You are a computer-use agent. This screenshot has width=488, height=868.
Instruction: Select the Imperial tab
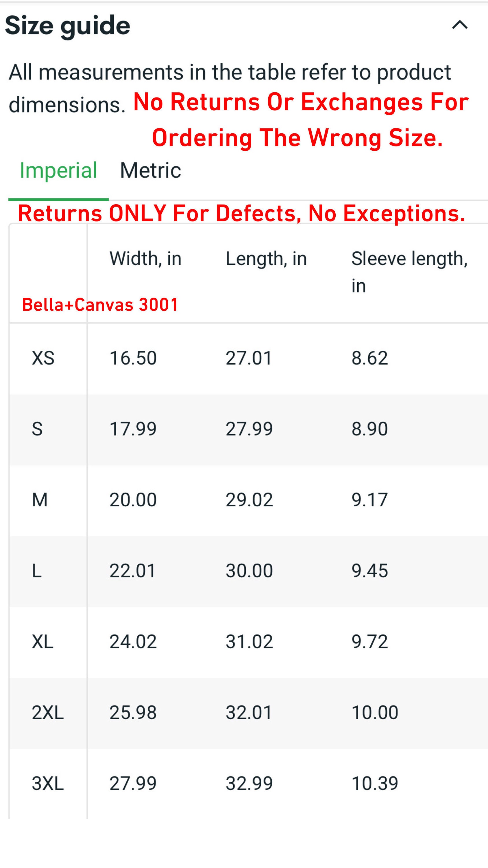coord(59,170)
